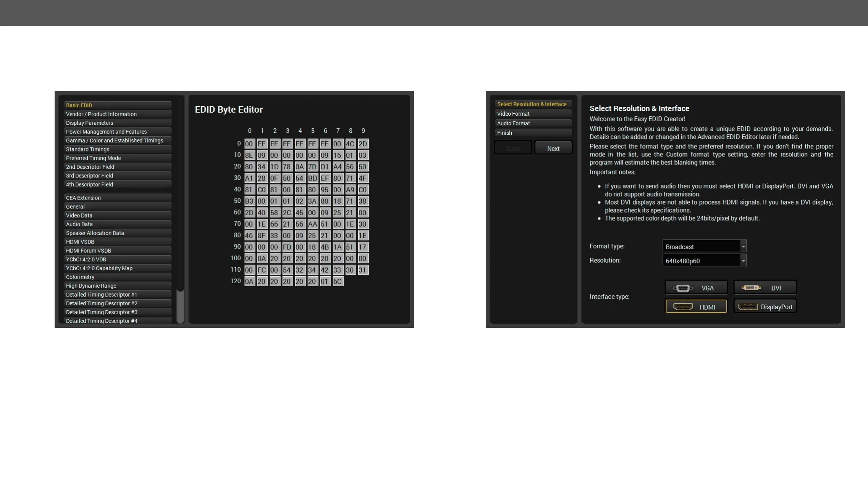Select the DVI interface type button
Viewport: 868px width, 487px height.
coord(765,288)
